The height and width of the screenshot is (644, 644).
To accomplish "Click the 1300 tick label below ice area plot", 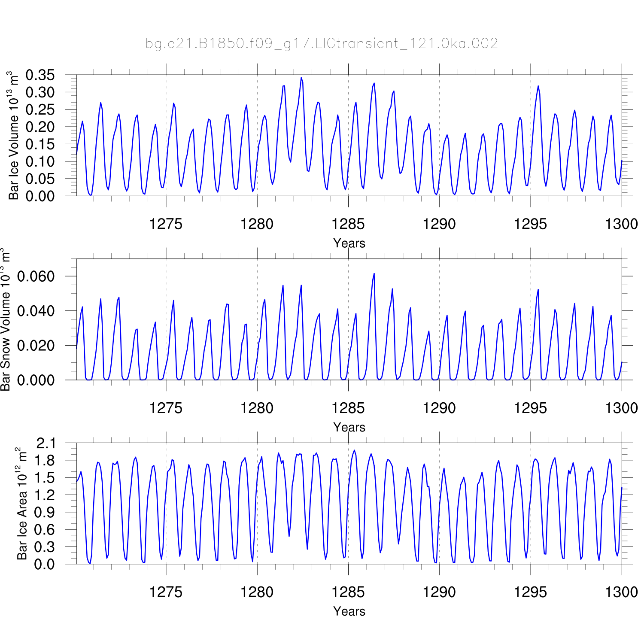I will point(621,592).
